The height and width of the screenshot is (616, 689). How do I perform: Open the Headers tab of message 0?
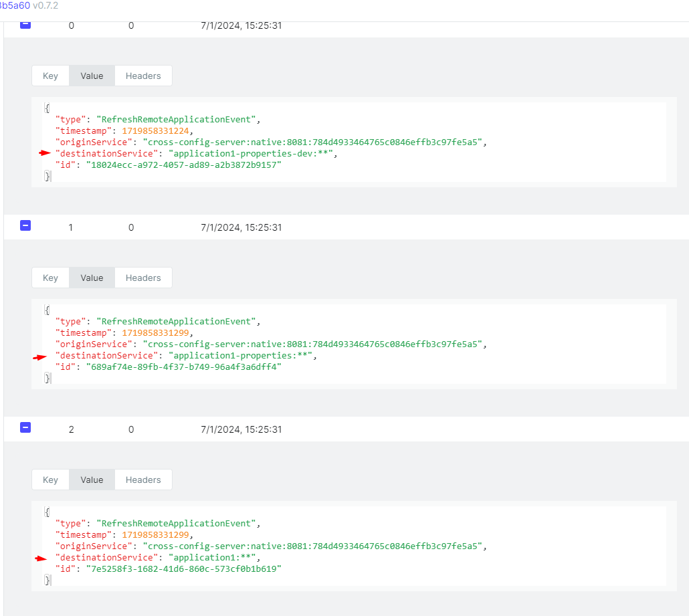click(x=143, y=76)
